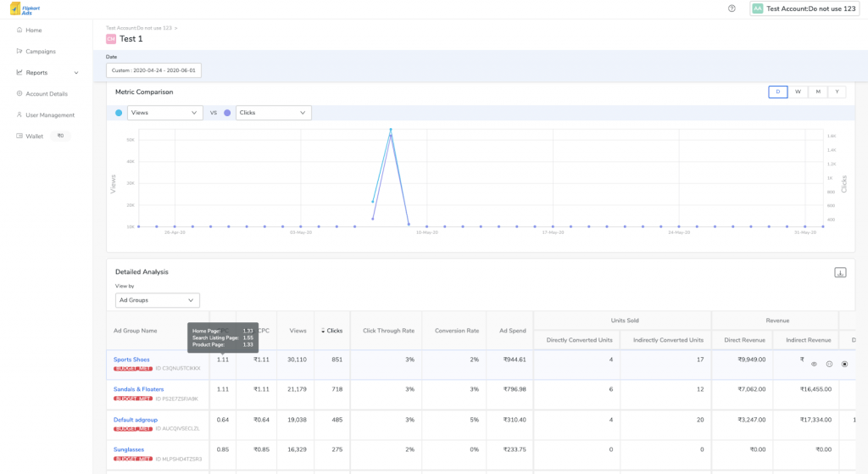Click the view eye icon for Sports Shoes
The width and height of the screenshot is (868, 474).
click(x=814, y=365)
